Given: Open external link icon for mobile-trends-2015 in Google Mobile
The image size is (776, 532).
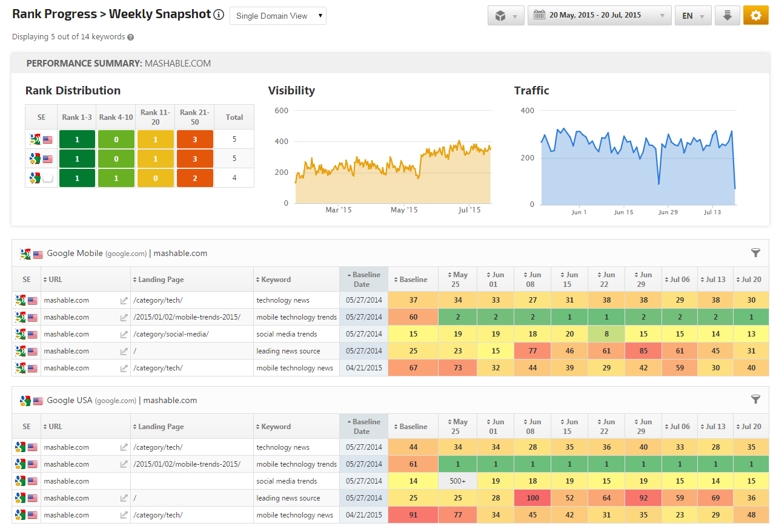Looking at the screenshot, I should tap(124, 317).
